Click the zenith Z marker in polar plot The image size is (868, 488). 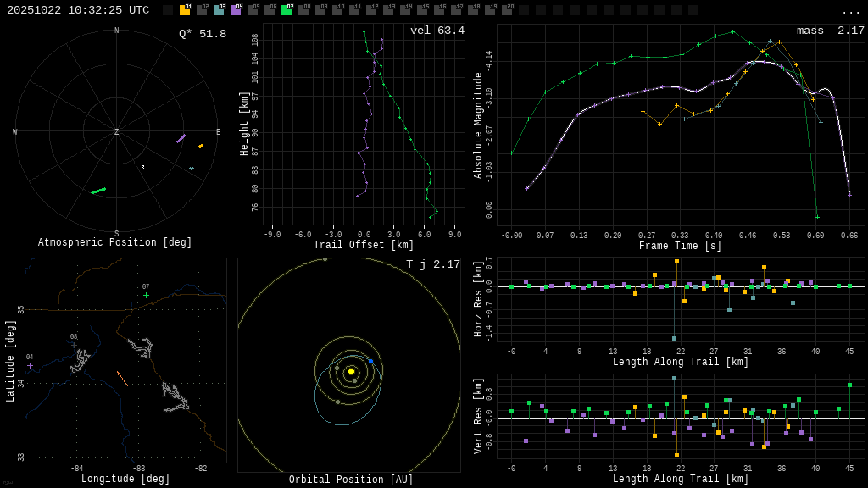tap(117, 132)
